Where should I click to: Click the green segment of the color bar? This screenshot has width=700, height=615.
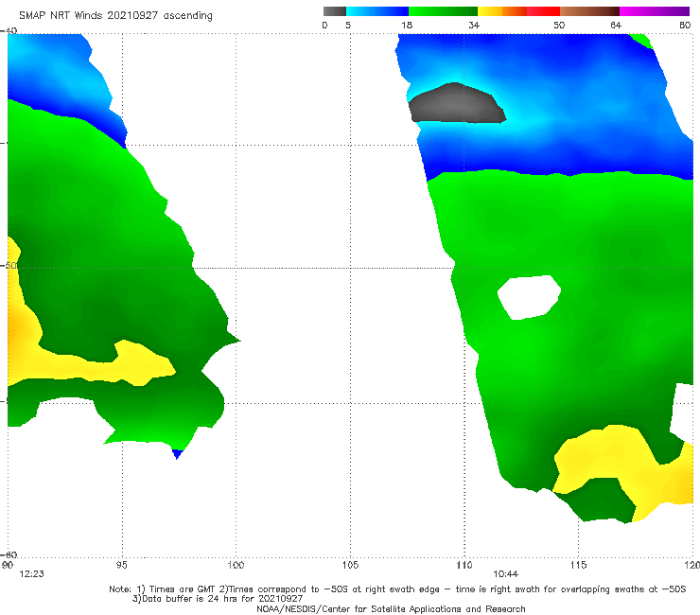click(444, 11)
